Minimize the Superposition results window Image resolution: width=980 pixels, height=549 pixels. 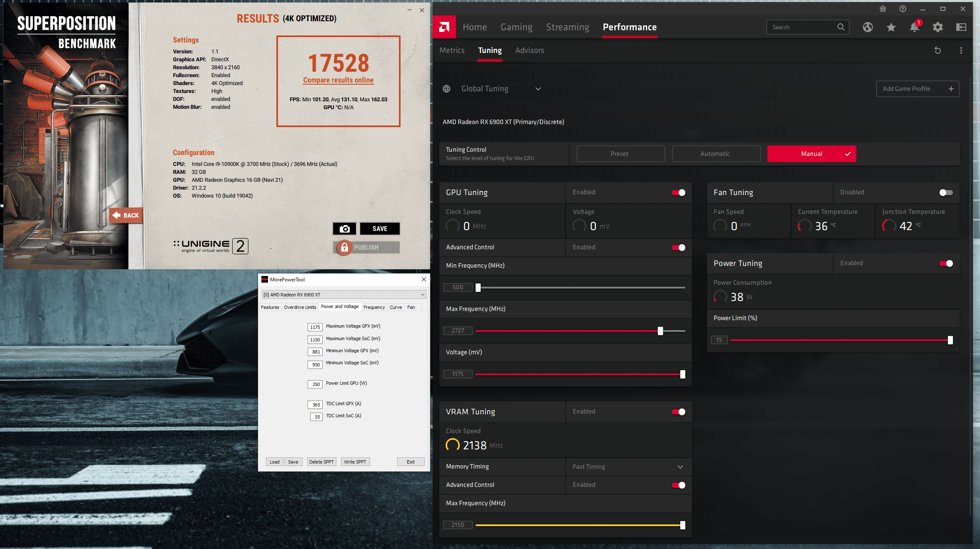(409, 10)
